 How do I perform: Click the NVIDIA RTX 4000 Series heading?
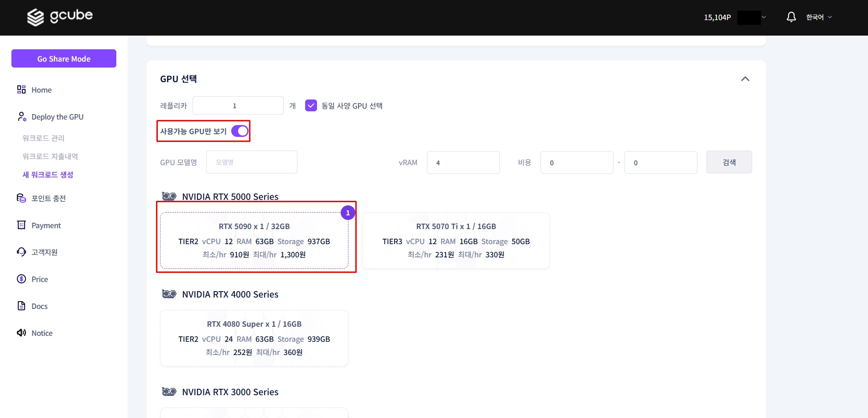230,294
